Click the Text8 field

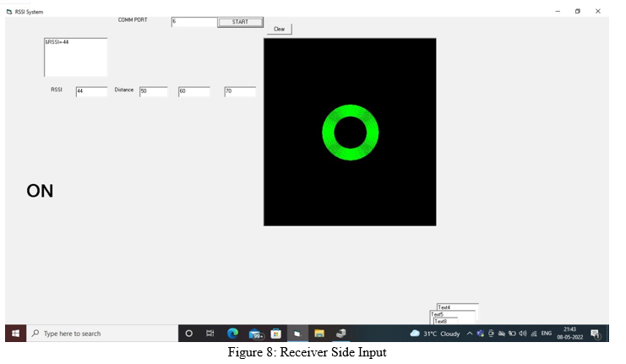point(445,321)
